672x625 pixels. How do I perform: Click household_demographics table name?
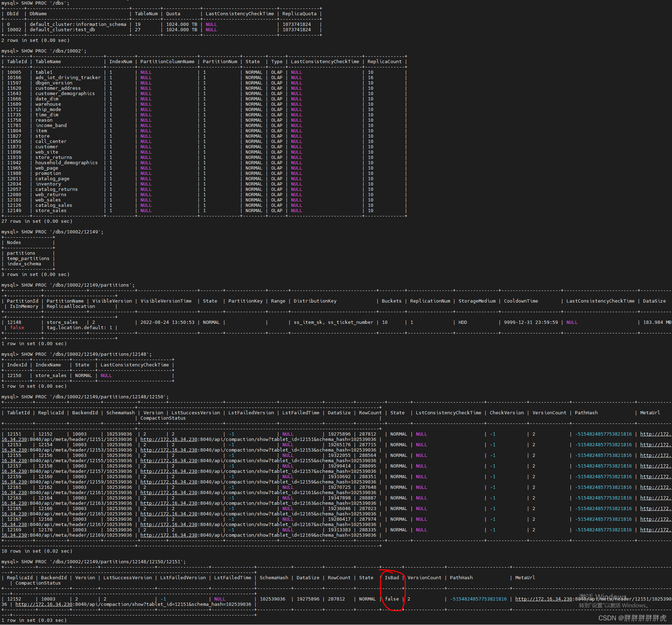(x=66, y=162)
